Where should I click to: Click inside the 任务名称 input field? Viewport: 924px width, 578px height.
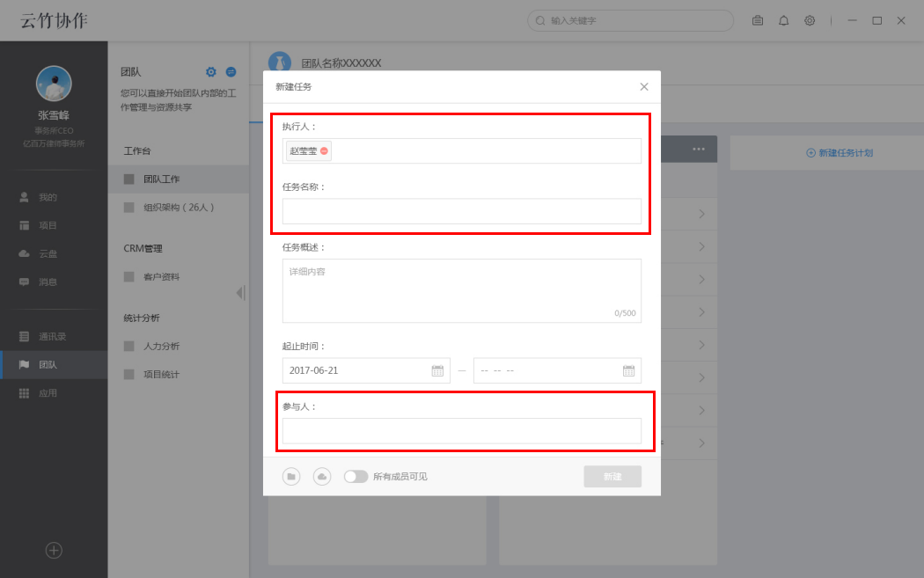coord(461,211)
